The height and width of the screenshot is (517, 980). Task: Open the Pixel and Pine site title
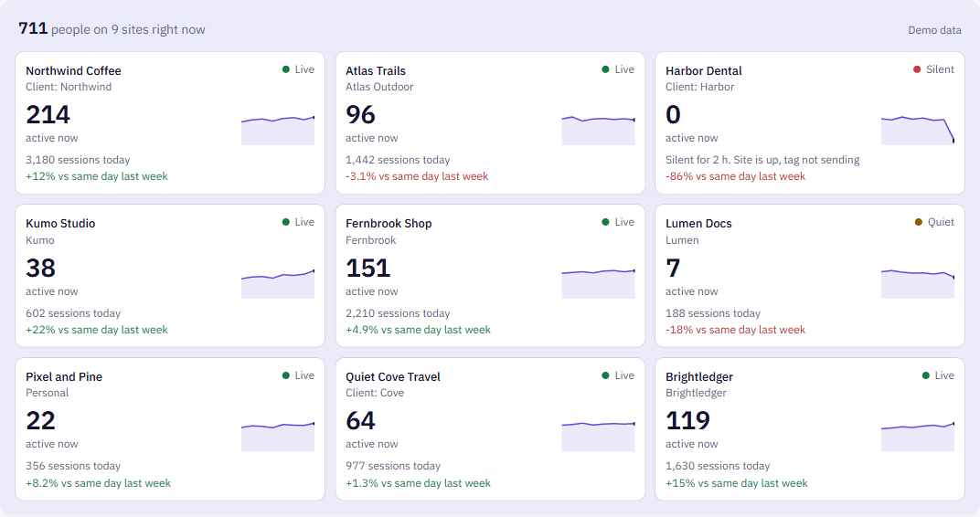tap(64, 376)
